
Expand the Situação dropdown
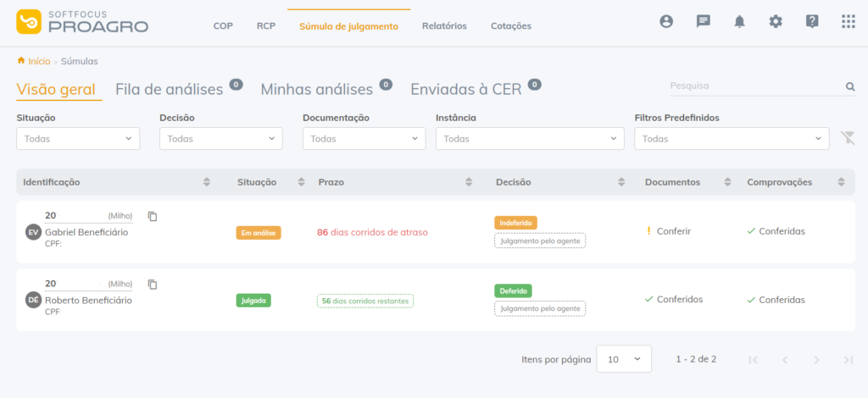pyautogui.click(x=78, y=139)
